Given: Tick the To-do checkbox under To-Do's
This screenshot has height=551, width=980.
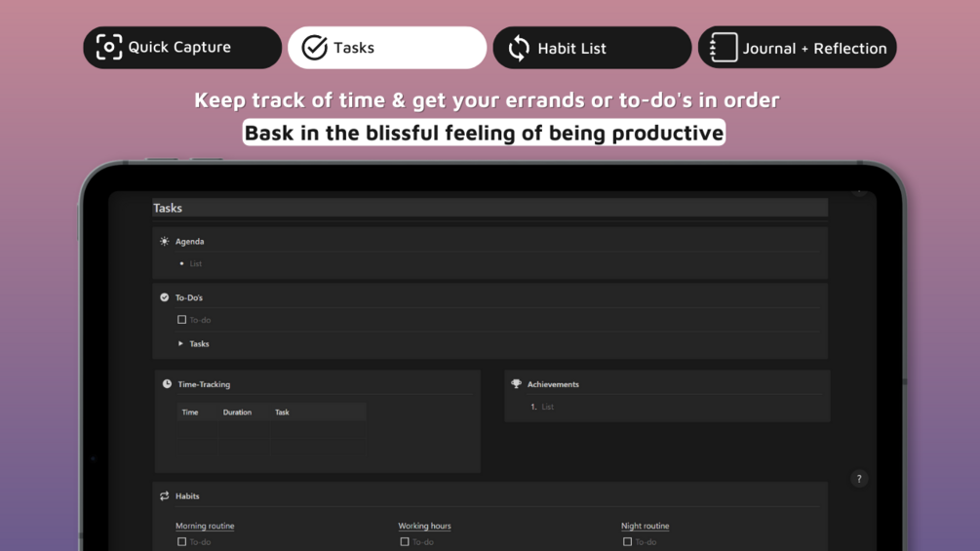Looking at the screenshot, I should coord(182,320).
